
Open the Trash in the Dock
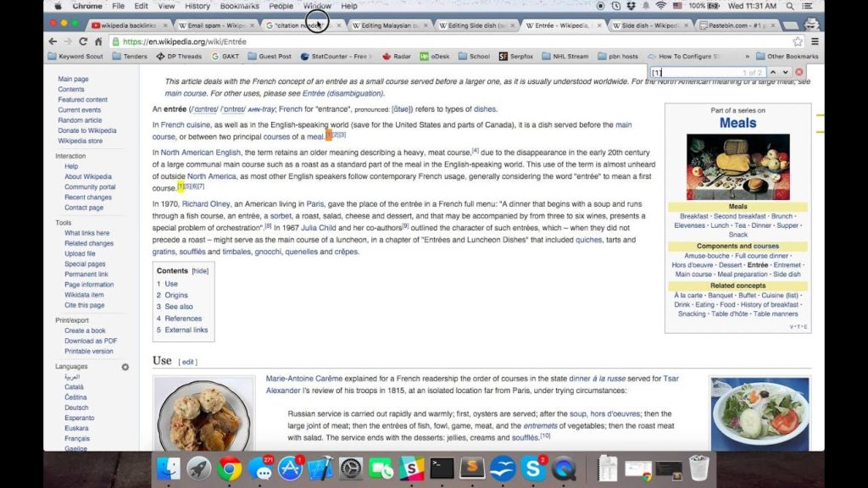pyautogui.click(x=698, y=468)
